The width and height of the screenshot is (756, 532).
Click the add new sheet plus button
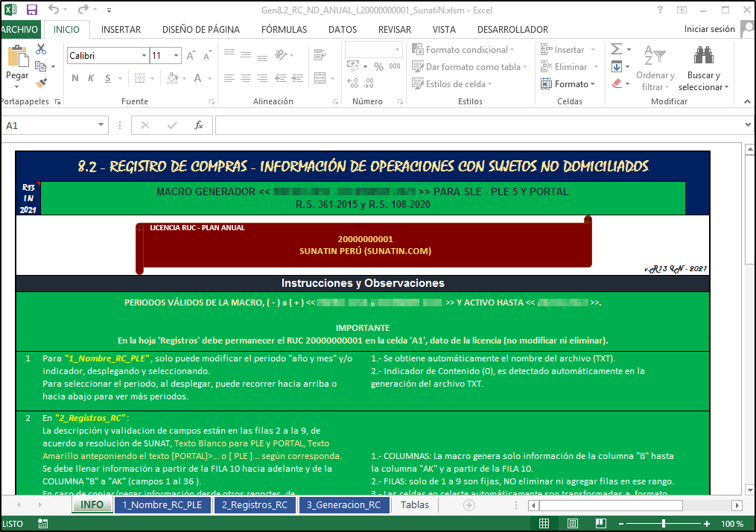(x=469, y=504)
